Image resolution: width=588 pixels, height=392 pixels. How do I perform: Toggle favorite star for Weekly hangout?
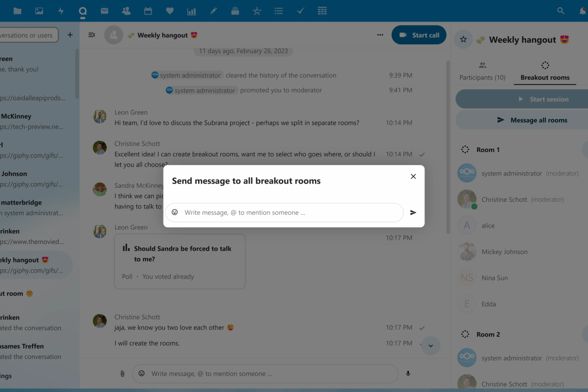pyautogui.click(x=463, y=40)
